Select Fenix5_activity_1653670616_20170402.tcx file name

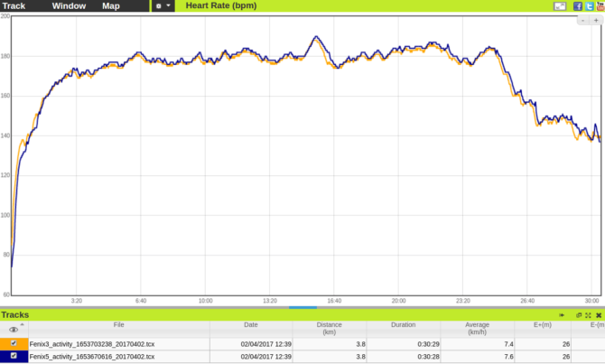click(x=92, y=356)
